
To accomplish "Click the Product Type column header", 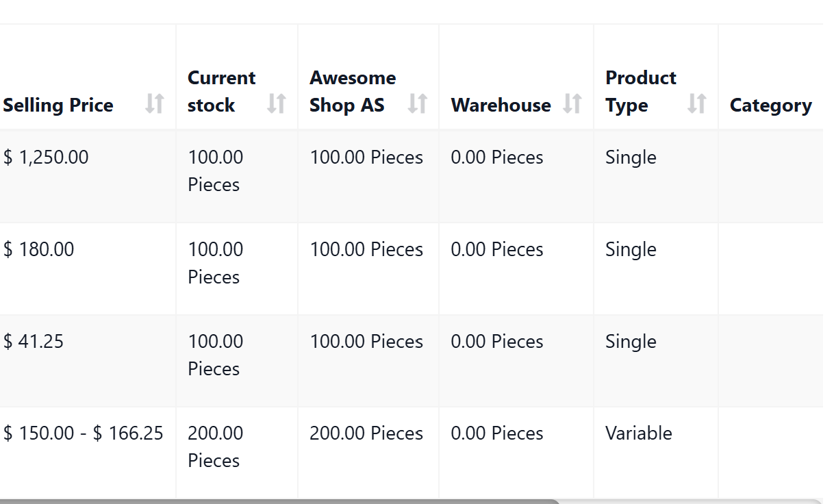I will tap(640, 91).
